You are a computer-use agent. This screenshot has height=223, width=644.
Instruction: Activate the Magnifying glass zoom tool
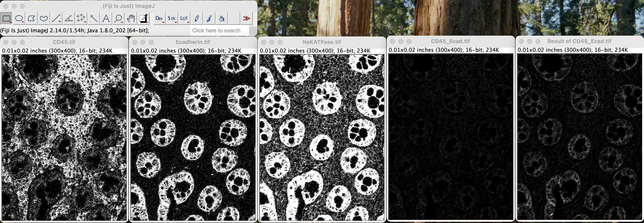(x=118, y=18)
